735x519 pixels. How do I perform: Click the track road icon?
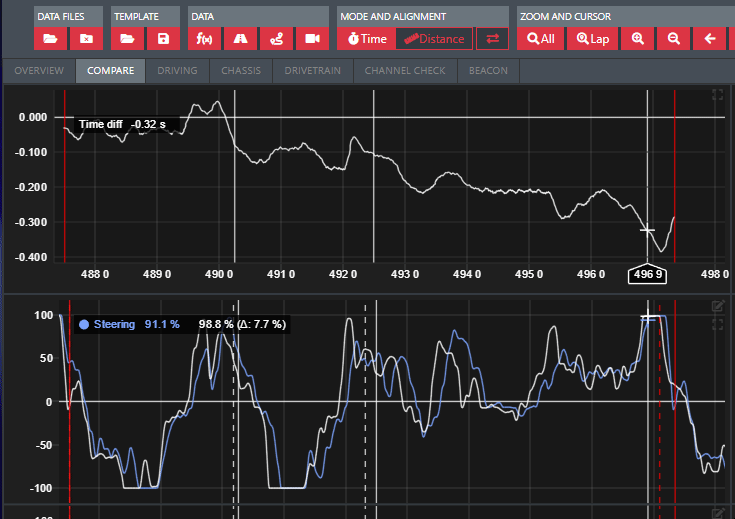click(240, 39)
